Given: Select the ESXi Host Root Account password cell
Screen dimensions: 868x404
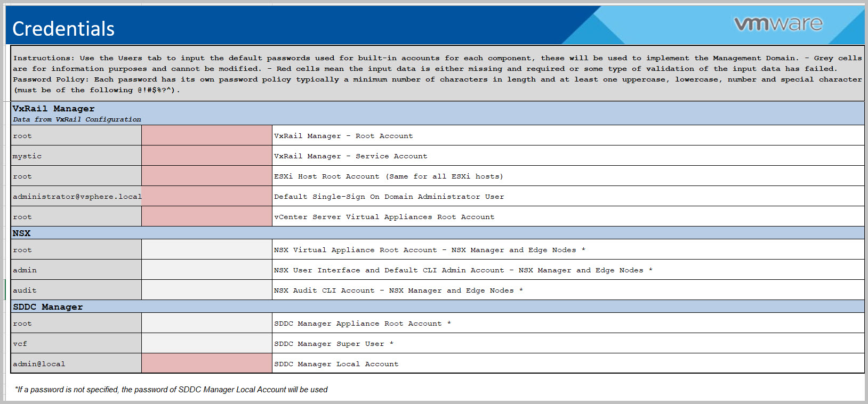Looking at the screenshot, I should pos(207,176).
